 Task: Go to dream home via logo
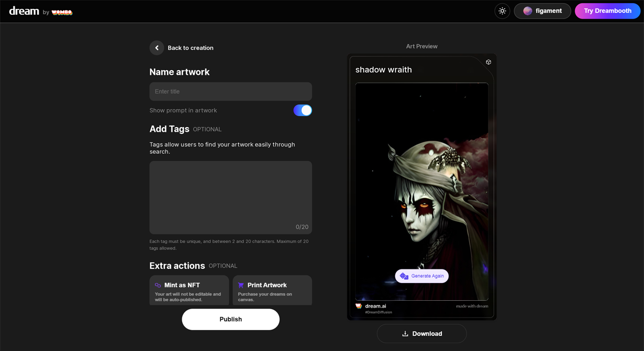pyautogui.click(x=24, y=11)
